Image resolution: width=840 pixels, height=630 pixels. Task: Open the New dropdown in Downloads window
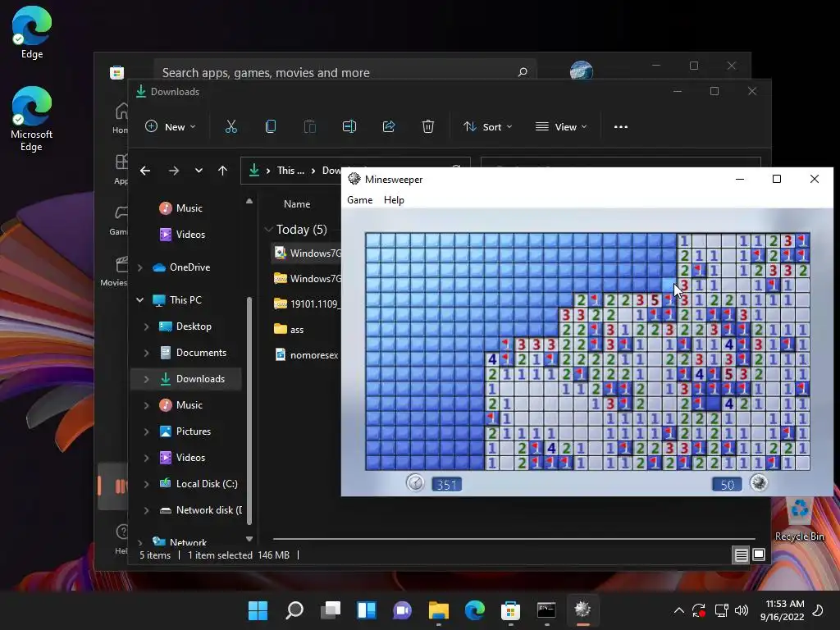pos(171,127)
